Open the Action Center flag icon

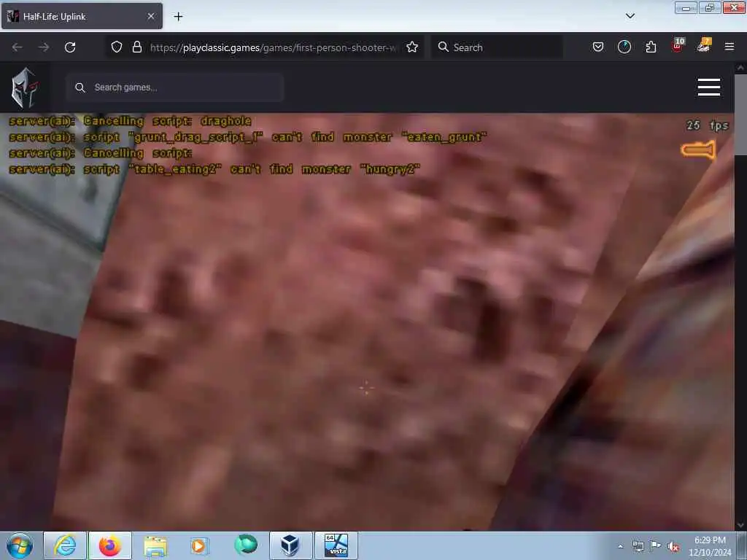click(x=656, y=545)
